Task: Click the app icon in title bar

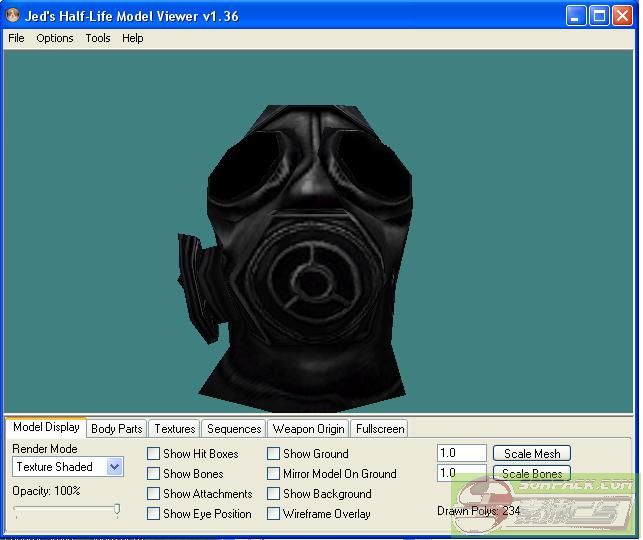Action: click(13, 16)
